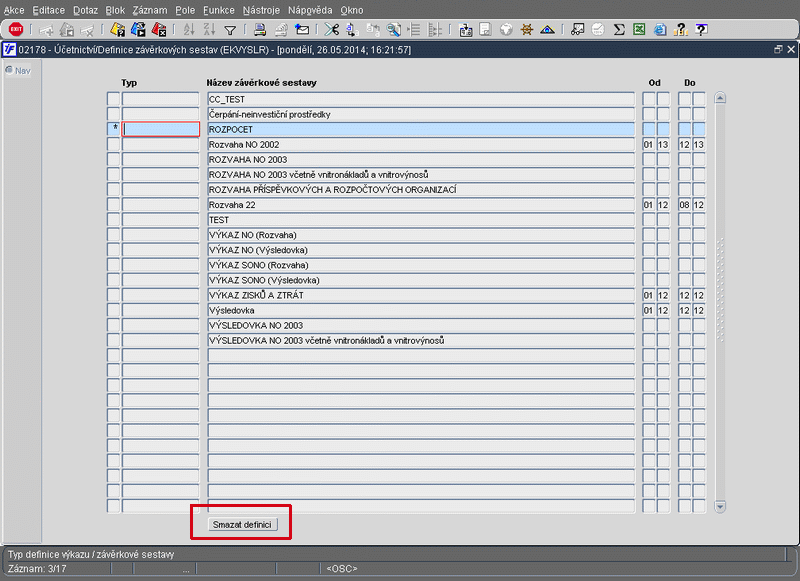Open the Nástroje menu
The width and height of the screenshot is (800, 581).
[261, 10]
